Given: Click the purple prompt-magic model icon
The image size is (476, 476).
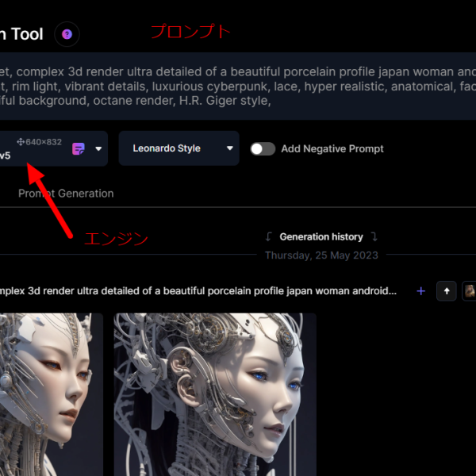Looking at the screenshot, I should click(79, 149).
